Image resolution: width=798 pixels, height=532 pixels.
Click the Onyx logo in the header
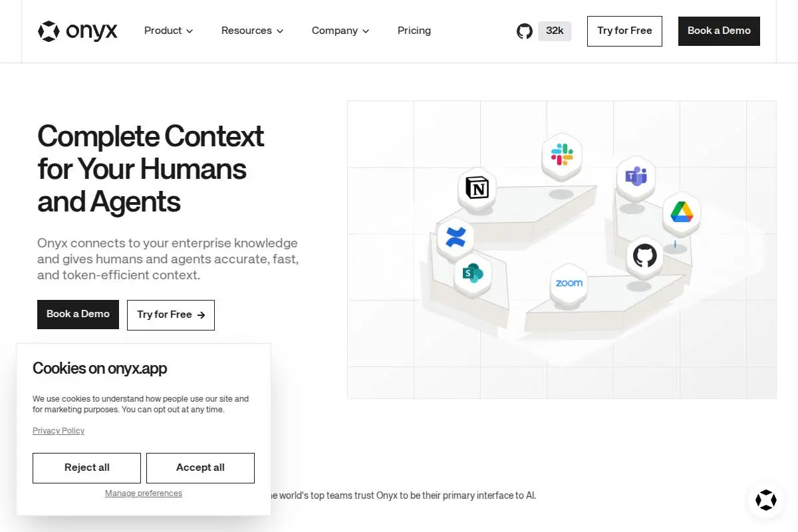coord(78,31)
